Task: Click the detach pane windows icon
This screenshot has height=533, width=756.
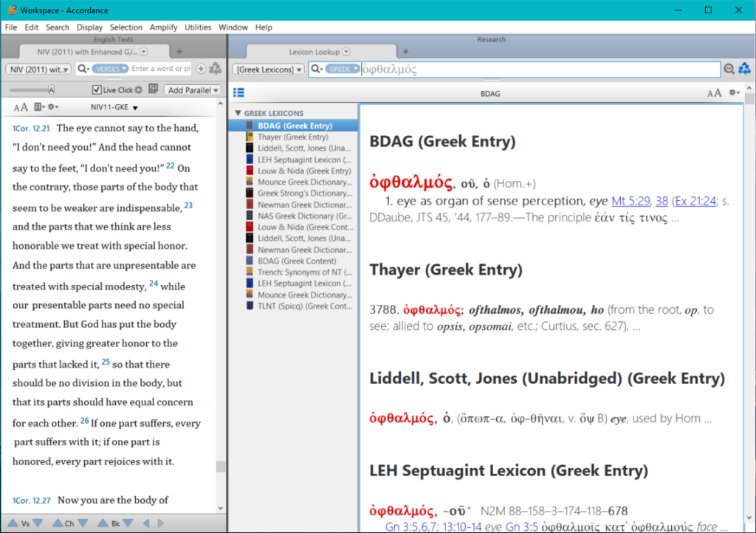Action: coord(154,89)
